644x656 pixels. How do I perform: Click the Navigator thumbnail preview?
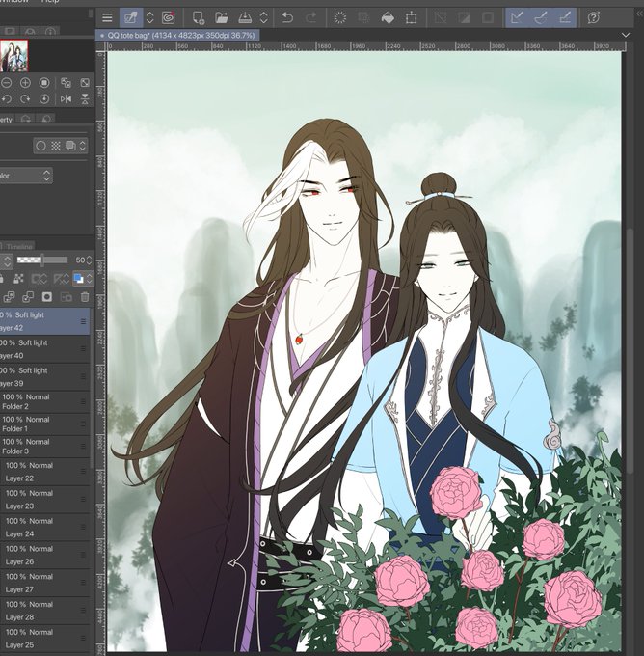pyautogui.click(x=13, y=56)
